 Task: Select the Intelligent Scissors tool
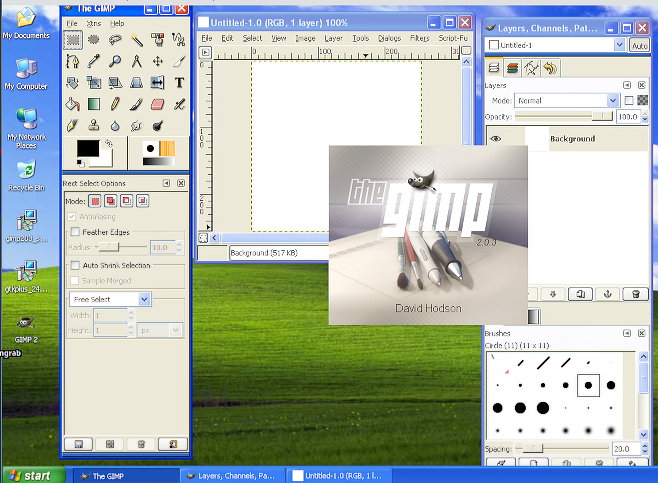[179, 40]
